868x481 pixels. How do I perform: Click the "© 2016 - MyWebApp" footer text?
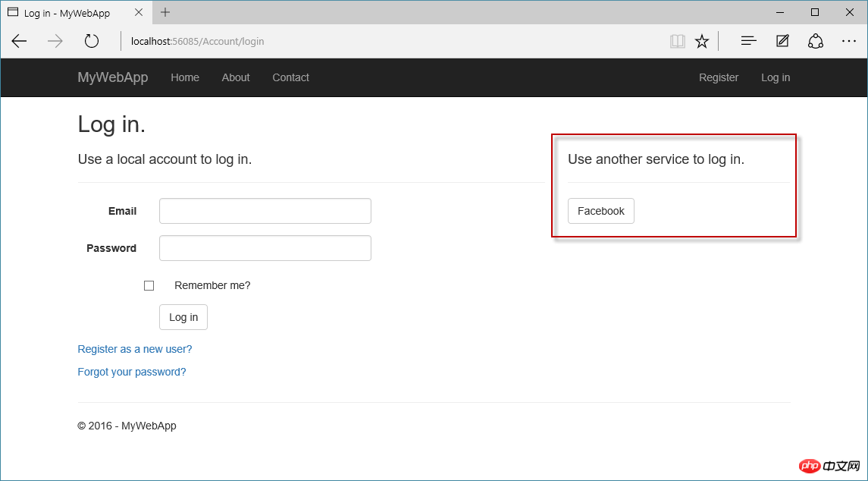[x=127, y=426]
